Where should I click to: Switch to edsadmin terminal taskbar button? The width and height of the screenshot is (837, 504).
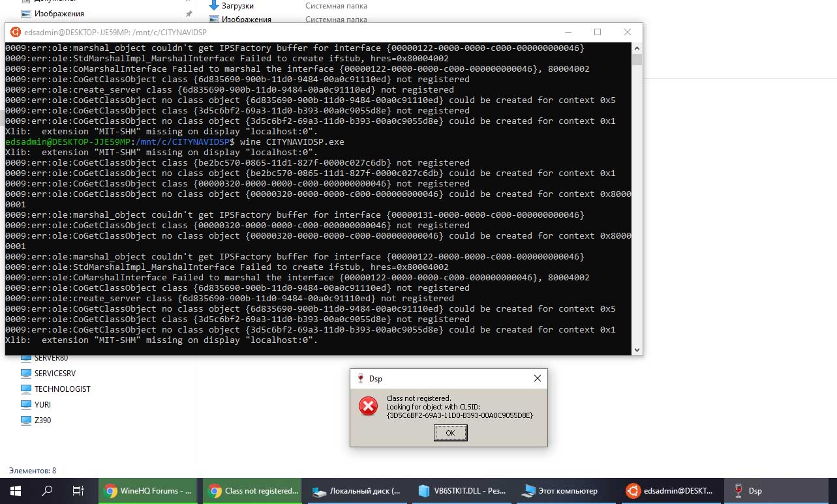[x=671, y=491]
